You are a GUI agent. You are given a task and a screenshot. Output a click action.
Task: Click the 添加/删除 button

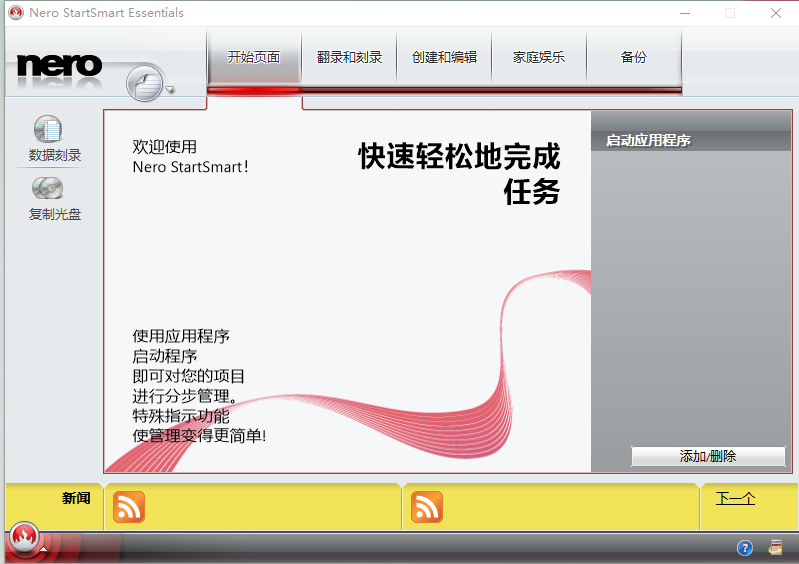(708, 456)
